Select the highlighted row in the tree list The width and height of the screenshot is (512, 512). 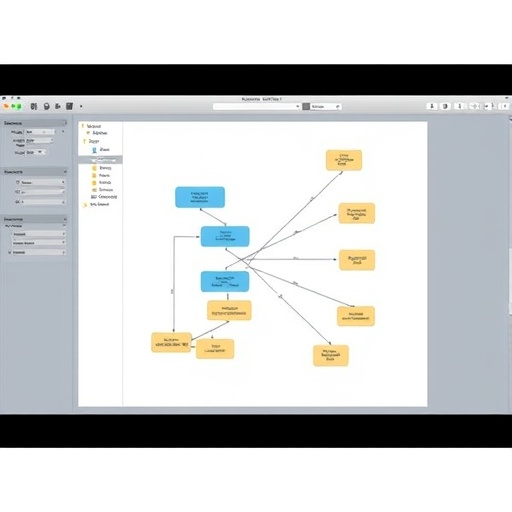[100, 160]
